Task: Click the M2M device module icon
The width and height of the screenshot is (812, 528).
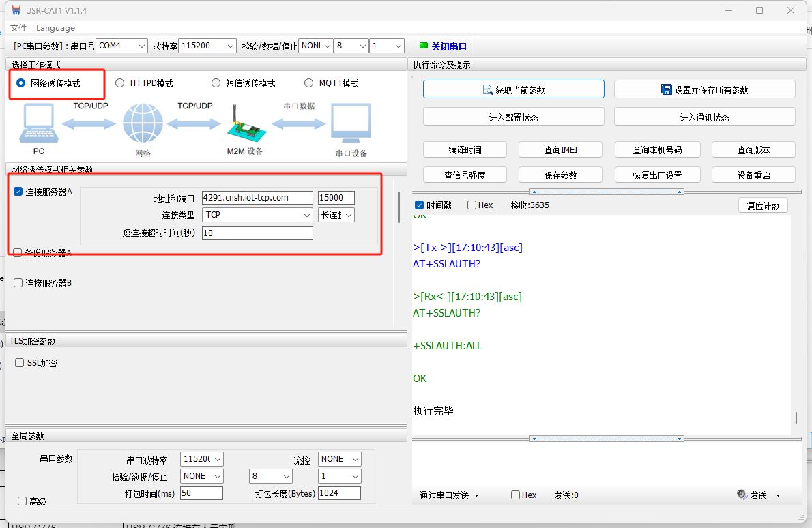Action: tap(244, 123)
